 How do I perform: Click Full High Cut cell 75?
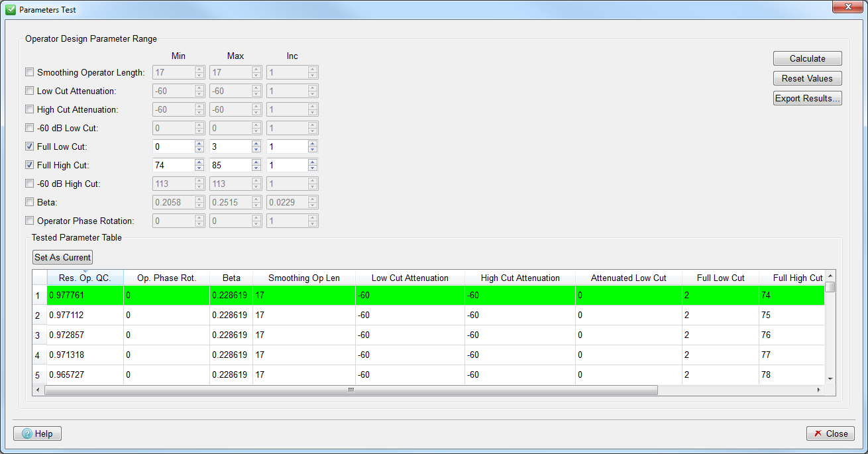click(792, 315)
